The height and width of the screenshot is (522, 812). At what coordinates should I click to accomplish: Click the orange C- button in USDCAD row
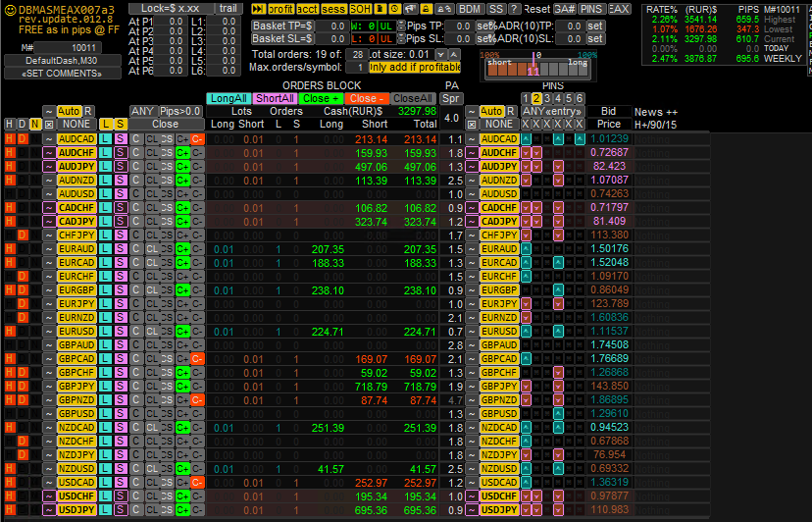[x=197, y=483]
